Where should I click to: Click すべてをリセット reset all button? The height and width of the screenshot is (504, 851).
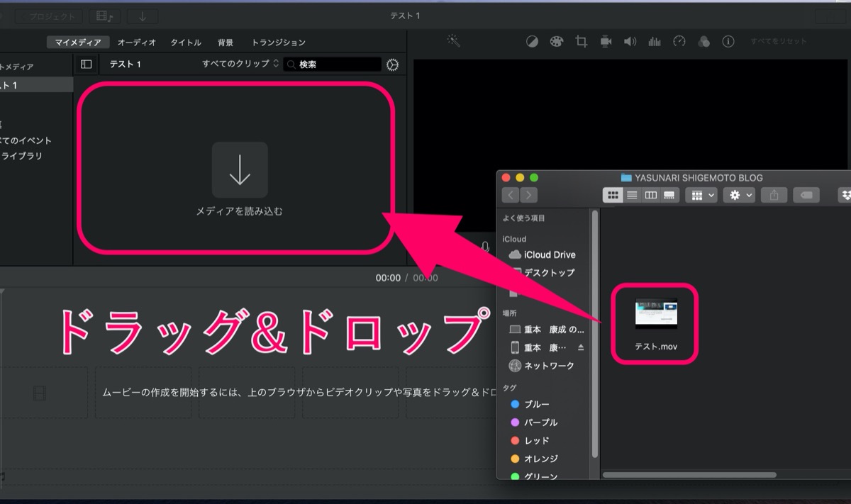click(779, 42)
